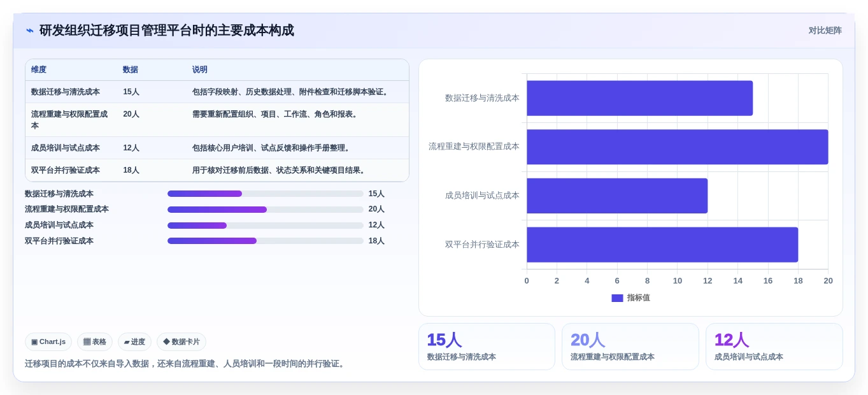This screenshot has height=395, width=868.
Task: Click the 流程重建与权限配置成本 progress bar
Action: pyautogui.click(x=266, y=210)
